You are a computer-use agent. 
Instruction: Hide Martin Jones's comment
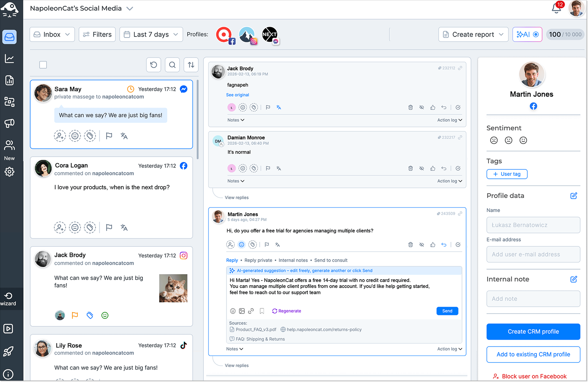[421, 245]
